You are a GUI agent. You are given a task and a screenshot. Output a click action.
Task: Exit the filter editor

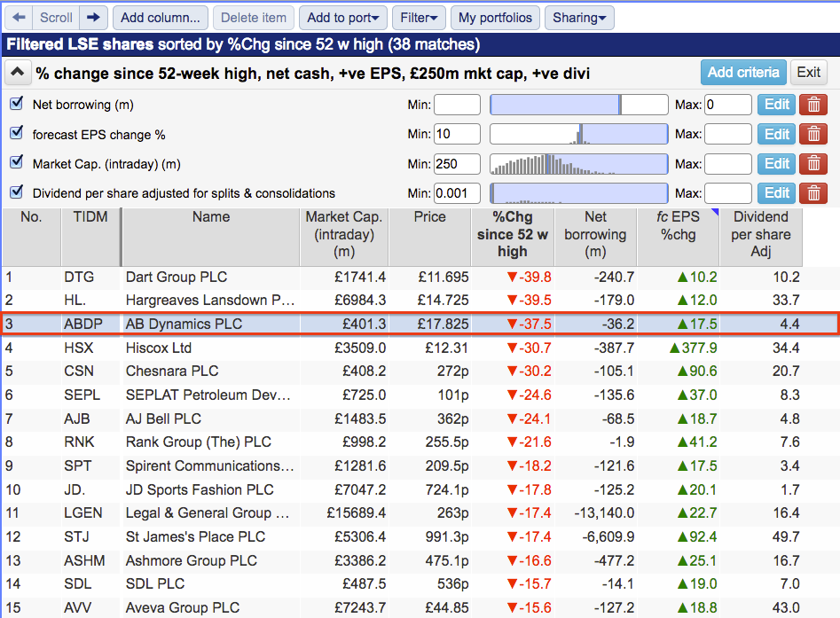pyautogui.click(x=808, y=73)
